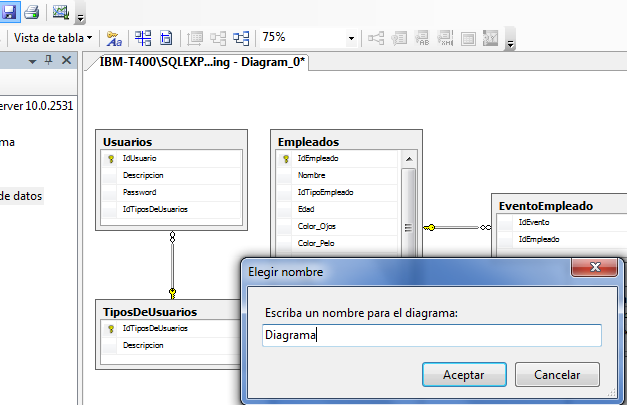Click the relationships toolbar icon
Screen dimensions: 627x405
376,38
